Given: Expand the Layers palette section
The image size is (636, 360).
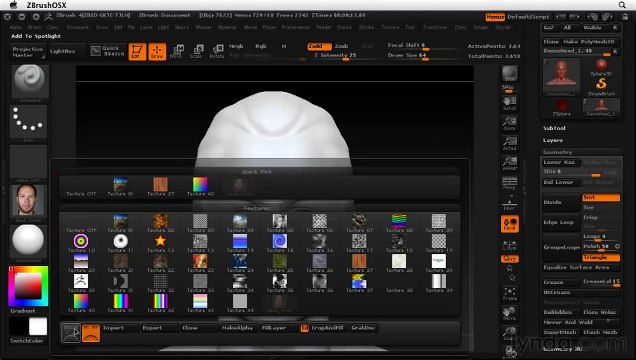Looking at the screenshot, I should pos(553,140).
